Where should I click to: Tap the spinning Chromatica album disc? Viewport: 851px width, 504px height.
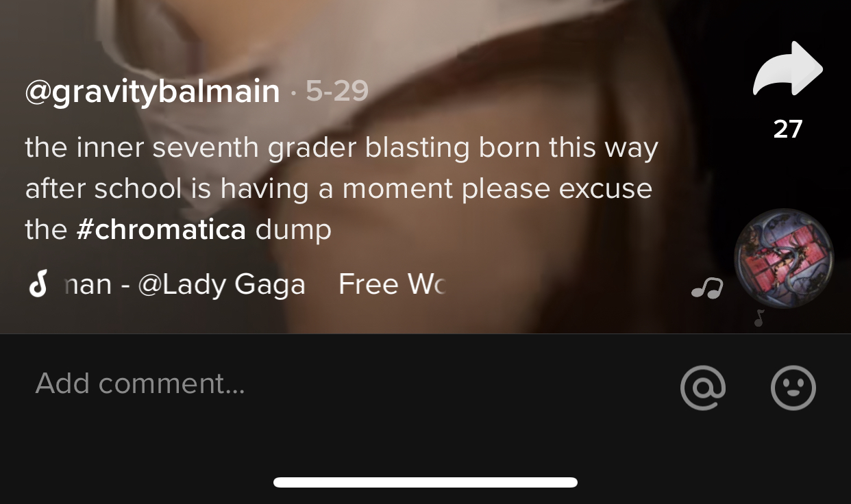point(784,258)
